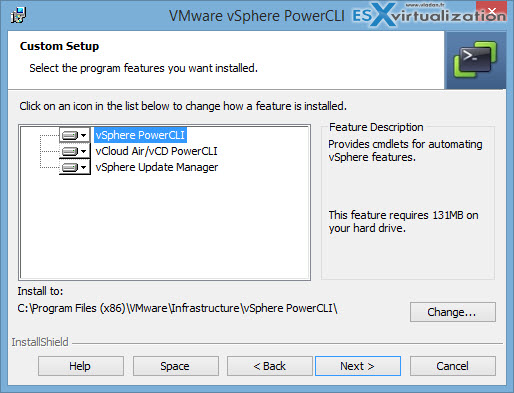Screen dimensions: 514x393
Task: Click the install path text
Action: click(x=177, y=308)
